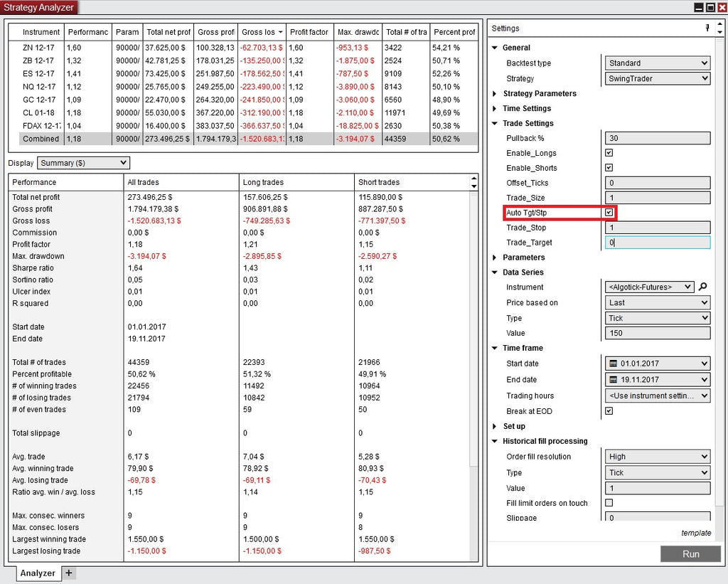Image resolution: width=728 pixels, height=584 pixels.
Task: Add a new tab with plus icon
Action: point(68,573)
